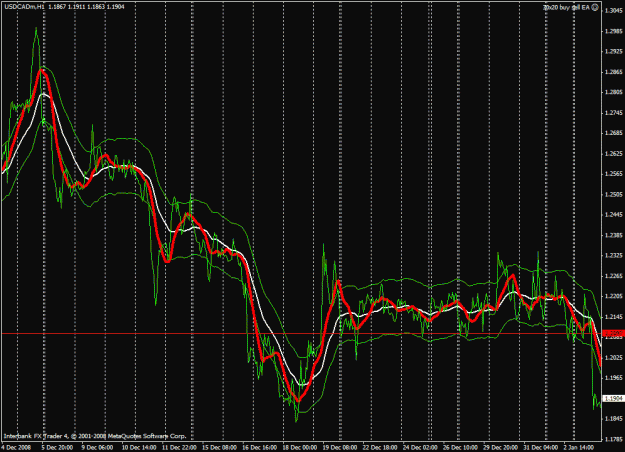Click the '29 Dec 20:00' time axis label
Image resolution: width=625 pixels, height=452 pixels.
point(501,447)
